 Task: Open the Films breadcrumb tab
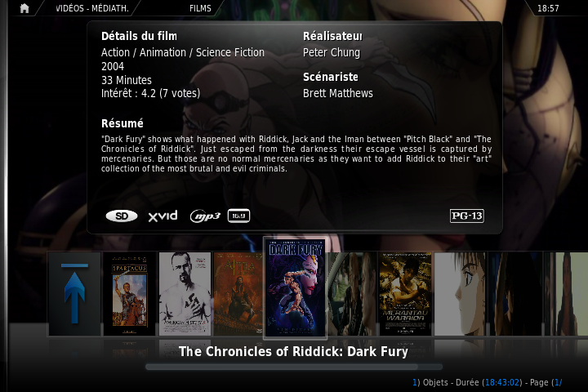200,8
